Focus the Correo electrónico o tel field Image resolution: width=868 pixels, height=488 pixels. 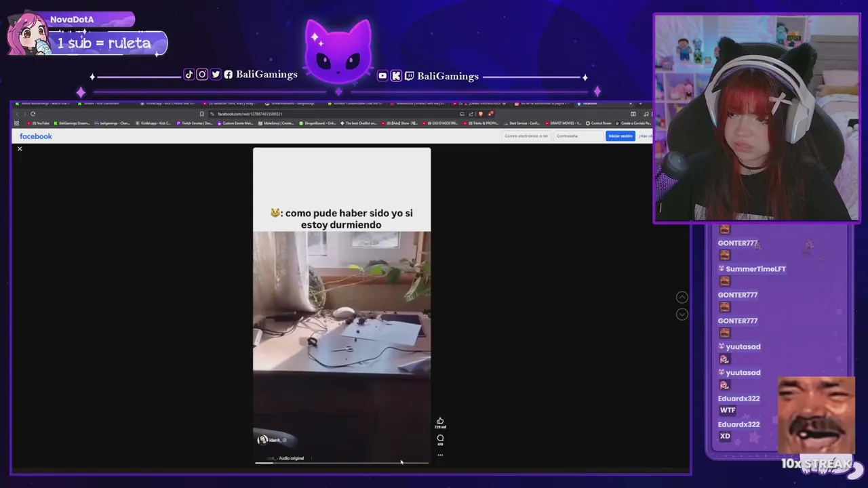pyautogui.click(x=526, y=136)
